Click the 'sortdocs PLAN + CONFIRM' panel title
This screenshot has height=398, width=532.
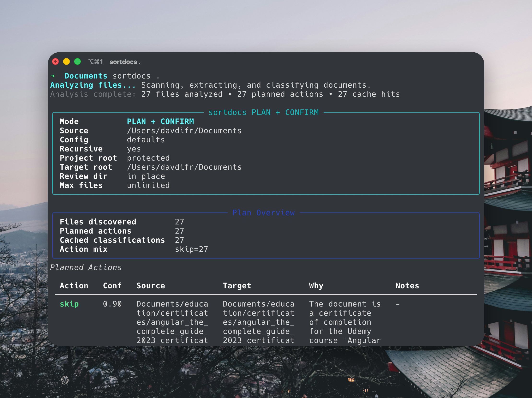coord(263,112)
